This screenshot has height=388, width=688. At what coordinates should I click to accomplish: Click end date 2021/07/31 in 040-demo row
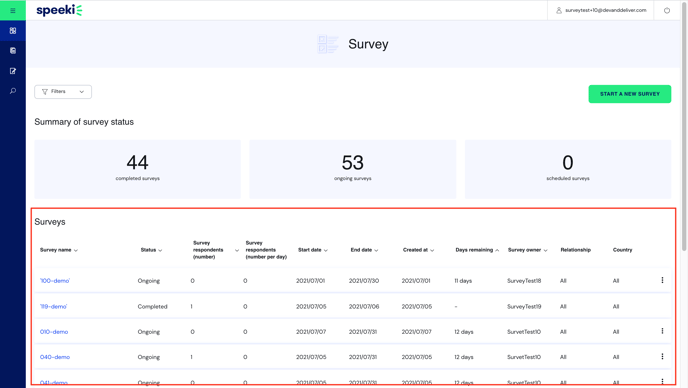(x=363, y=357)
